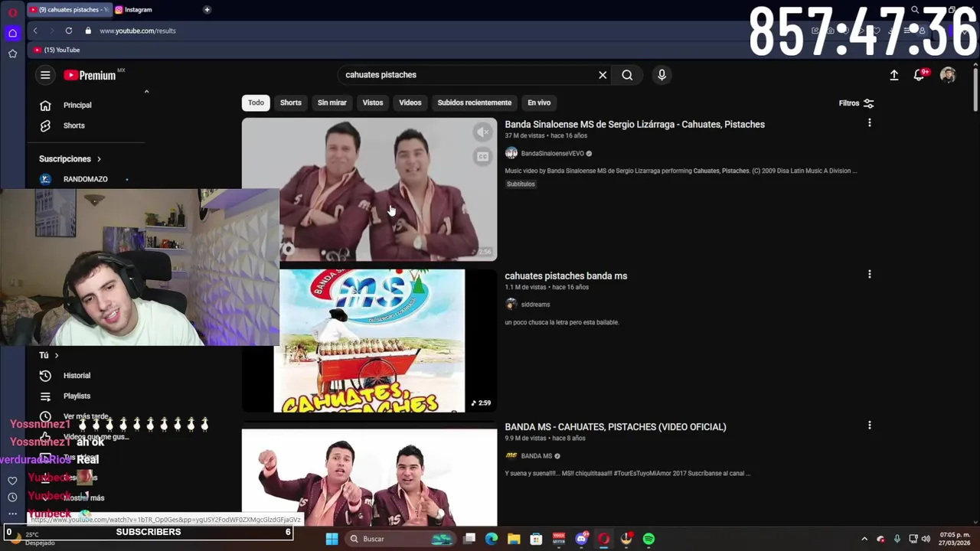Open a new browser tab with plus
This screenshot has width=980, height=551.
pos(207,10)
